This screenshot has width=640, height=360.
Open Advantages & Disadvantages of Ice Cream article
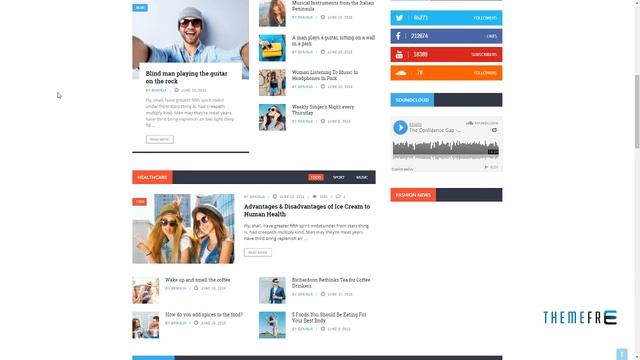pyautogui.click(x=307, y=210)
